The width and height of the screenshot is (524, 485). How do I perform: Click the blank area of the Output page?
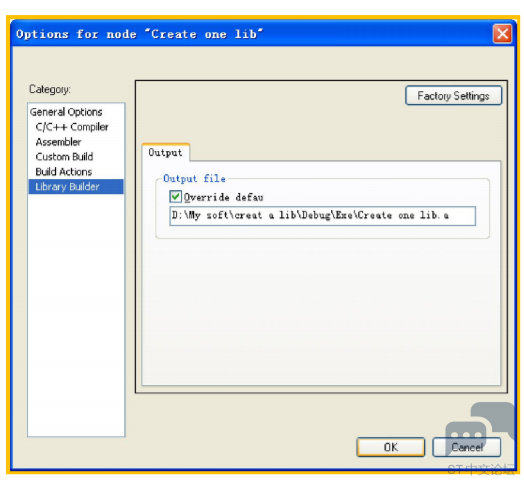(321, 311)
